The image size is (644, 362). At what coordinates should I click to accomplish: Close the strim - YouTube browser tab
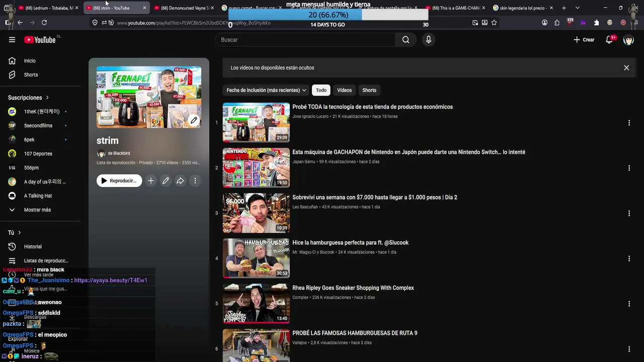click(144, 8)
